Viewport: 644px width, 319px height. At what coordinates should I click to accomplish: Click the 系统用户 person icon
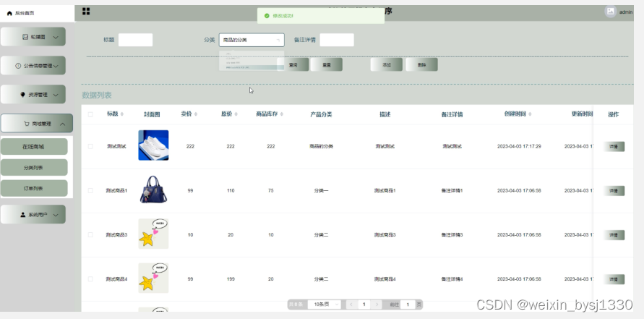click(22, 215)
